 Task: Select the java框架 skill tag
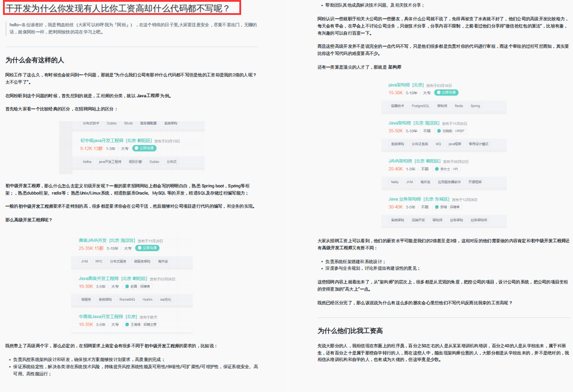[x=455, y=144]
